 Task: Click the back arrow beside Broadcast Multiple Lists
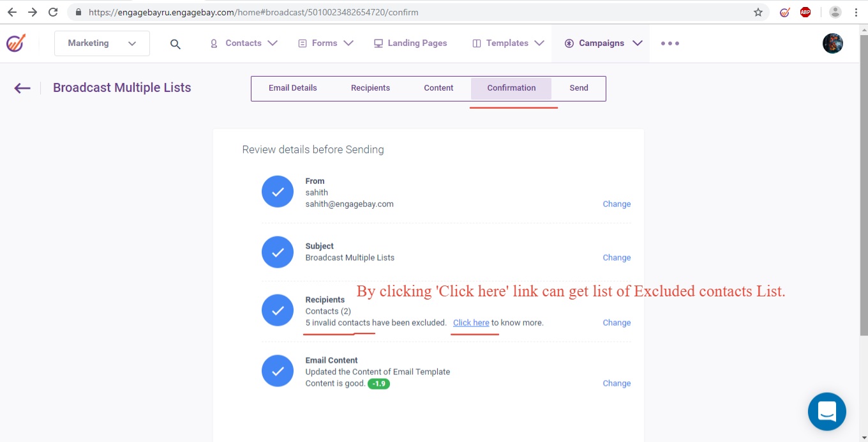pyautogui.click(x=22, y=88)
